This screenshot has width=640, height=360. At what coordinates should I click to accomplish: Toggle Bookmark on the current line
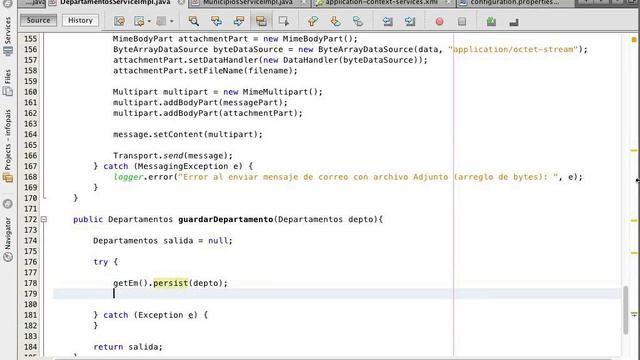pyautogui.click(x=358, y=21)
